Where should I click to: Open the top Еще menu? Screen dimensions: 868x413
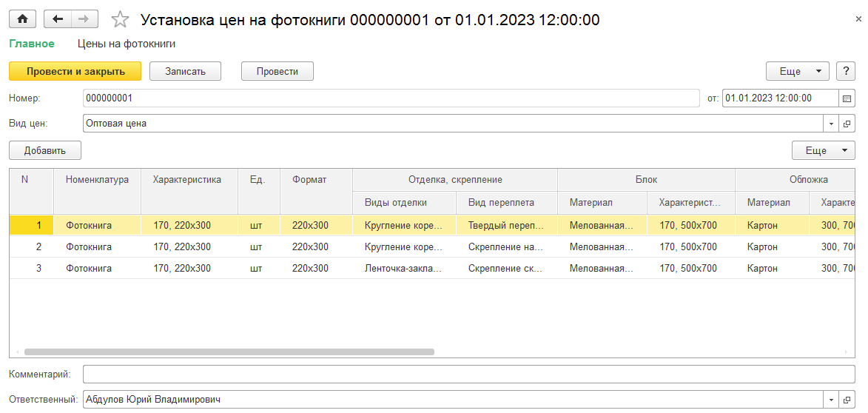tap(797, 71)
